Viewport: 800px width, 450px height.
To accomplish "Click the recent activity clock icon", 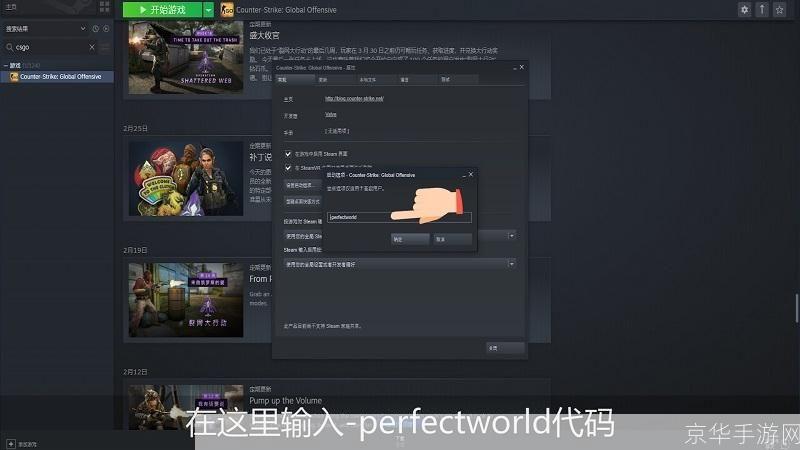I will [x=95, y=29].
